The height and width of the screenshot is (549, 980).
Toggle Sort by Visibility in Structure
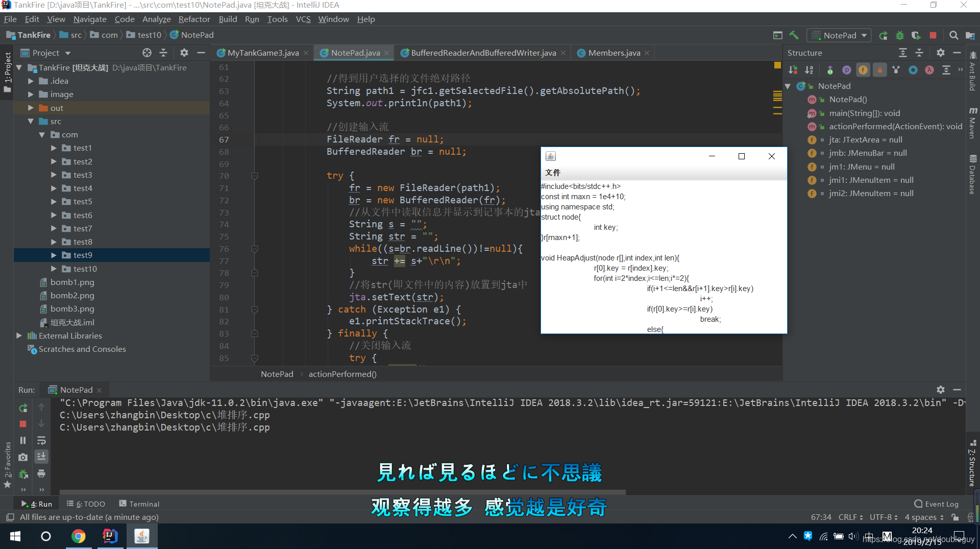793,70
